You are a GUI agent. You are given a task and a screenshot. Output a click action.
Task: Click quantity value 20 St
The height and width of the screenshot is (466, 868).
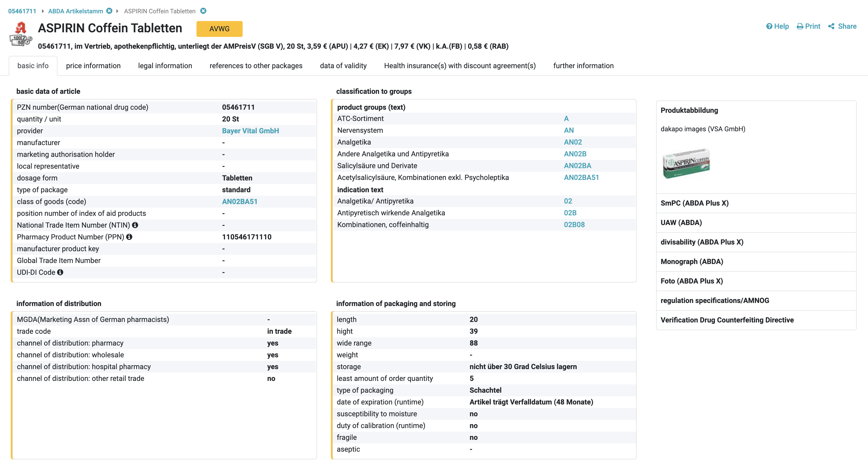pyautogui.click(x=230, y=119)
